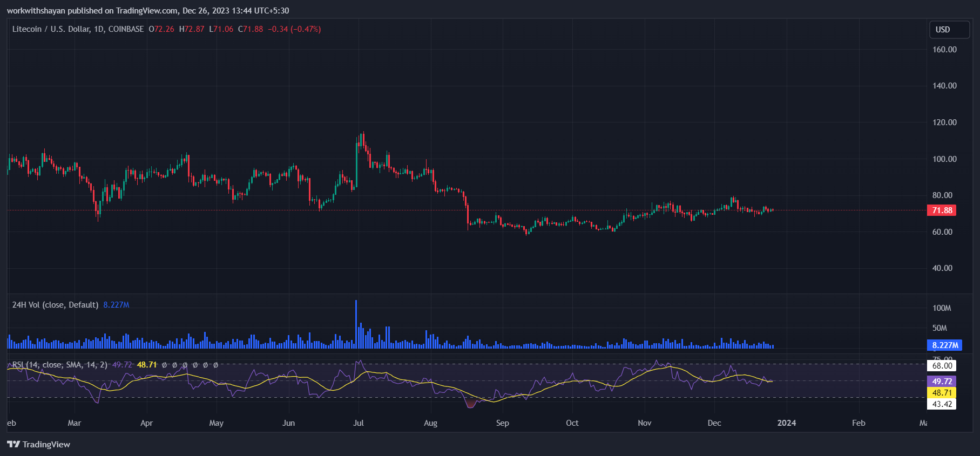Select the high value H72.87
This screenshot has width=980, height=456.
click(x=192, y=29)
